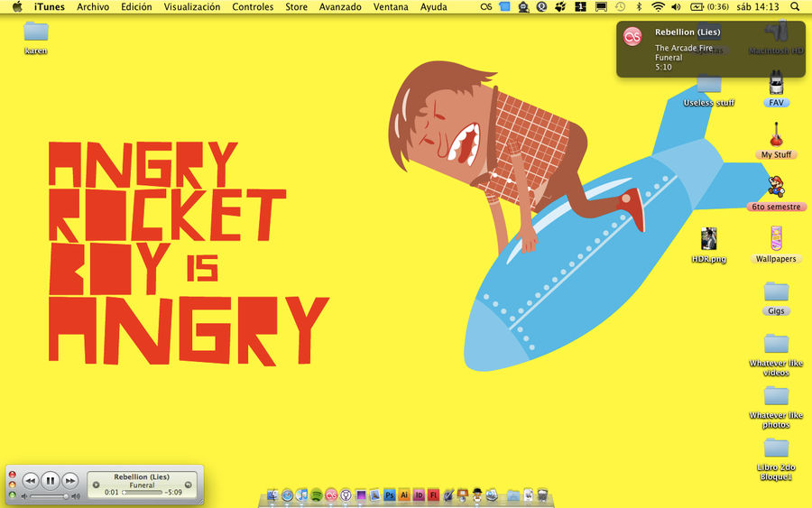Screen dimensions: 812x508
Task: Open the Controles menu
Action: (x=253, y=6)
